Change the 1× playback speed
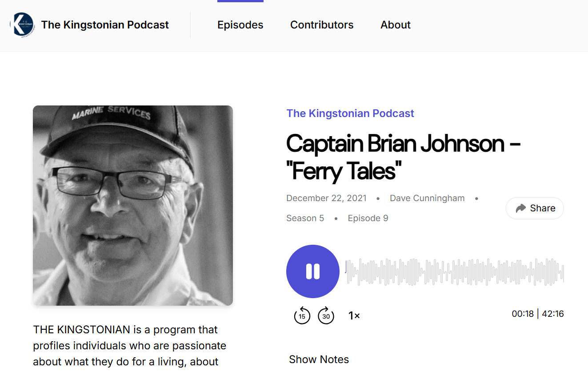588x372 pixels. click(354, 316)
